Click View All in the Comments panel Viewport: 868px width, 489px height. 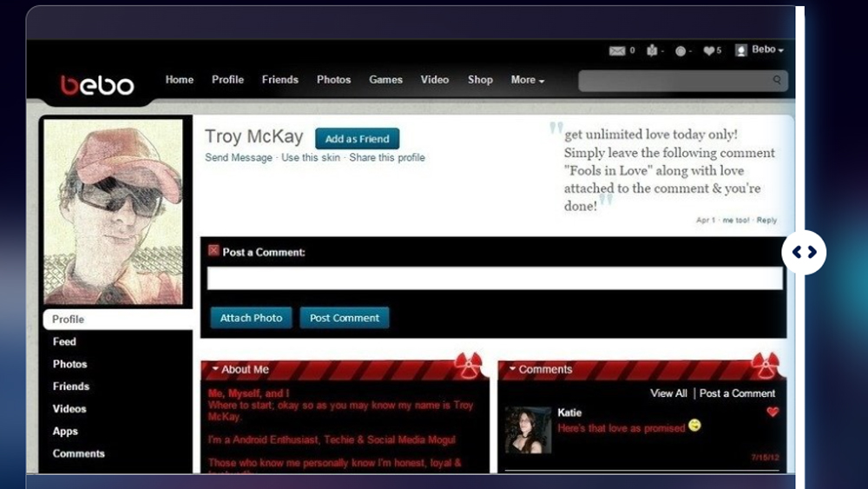tap(668, 393)
